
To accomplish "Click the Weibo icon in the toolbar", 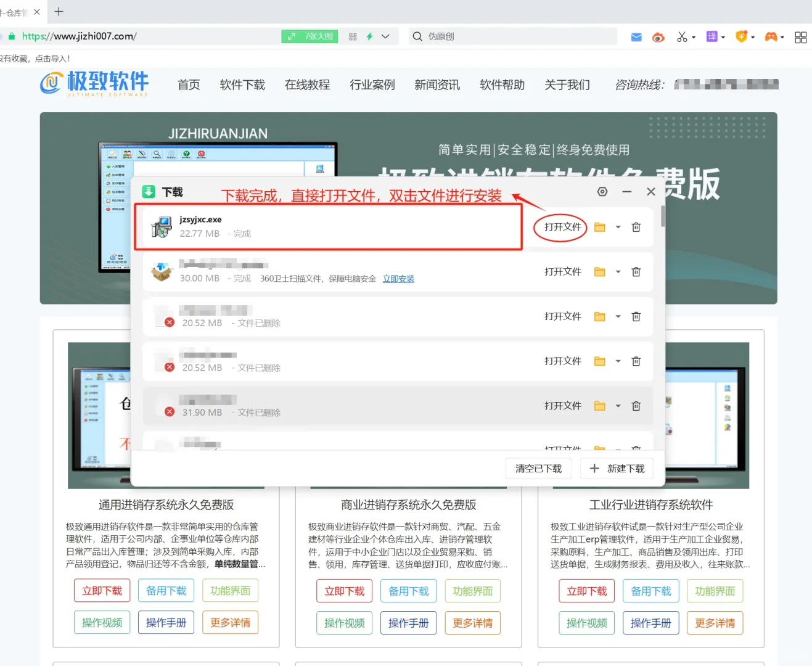I will click(658, 36).
